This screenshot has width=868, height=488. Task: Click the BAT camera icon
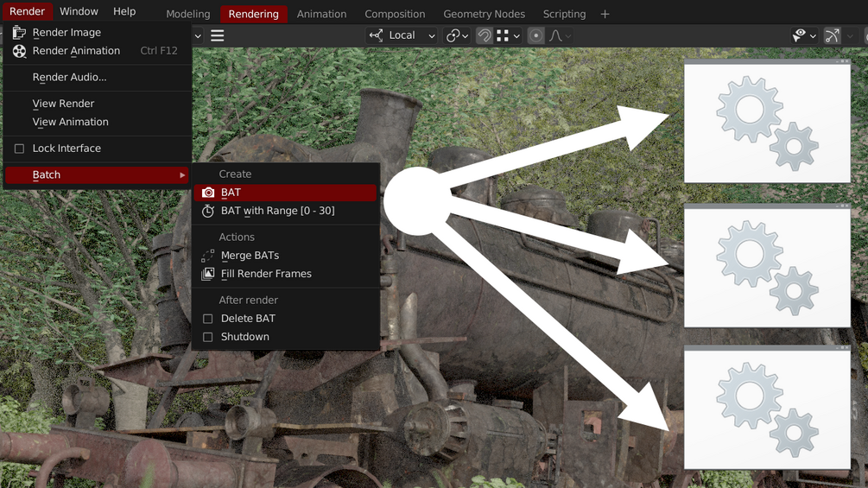[x=207, y=193]
